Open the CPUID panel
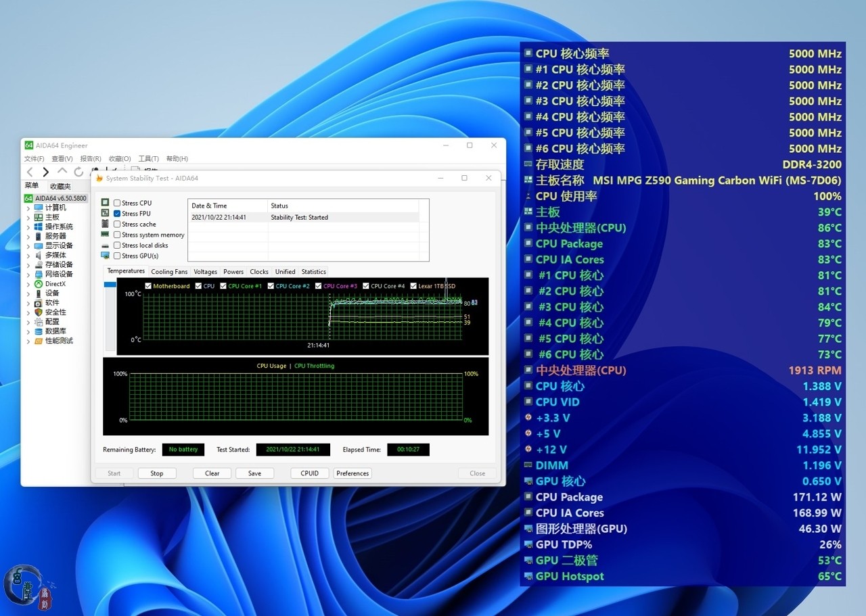 coord(310,473)
